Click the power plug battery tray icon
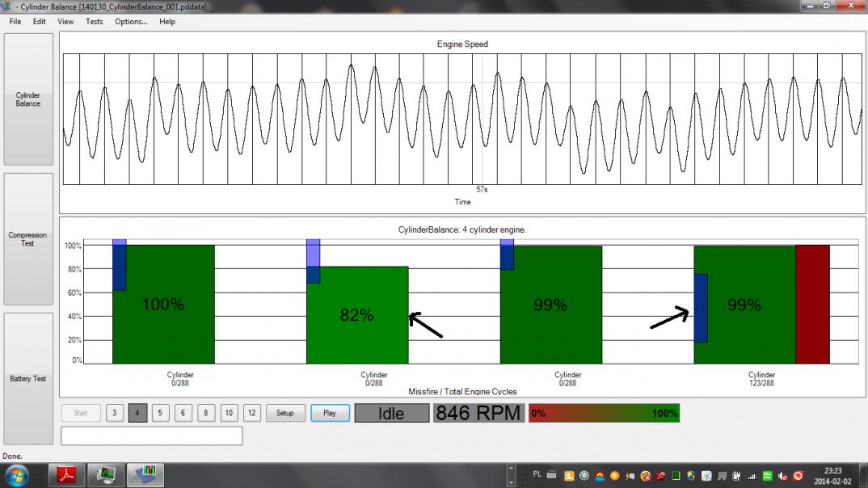868x488 pixels. [x=737, y=476]
